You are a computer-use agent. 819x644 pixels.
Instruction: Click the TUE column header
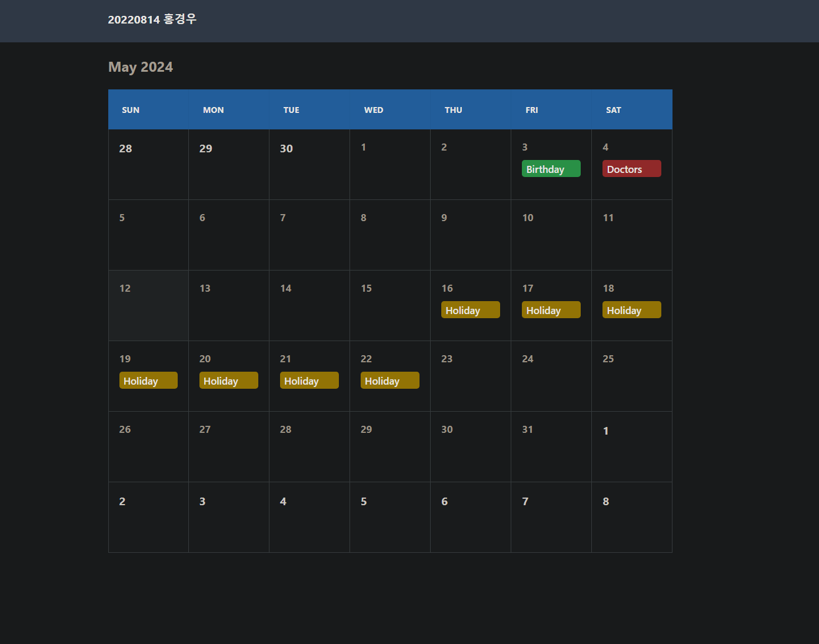309,109
